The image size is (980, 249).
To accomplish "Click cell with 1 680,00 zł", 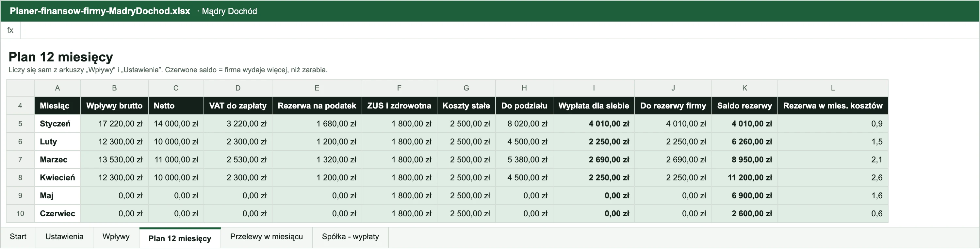I will coord(317,124).
